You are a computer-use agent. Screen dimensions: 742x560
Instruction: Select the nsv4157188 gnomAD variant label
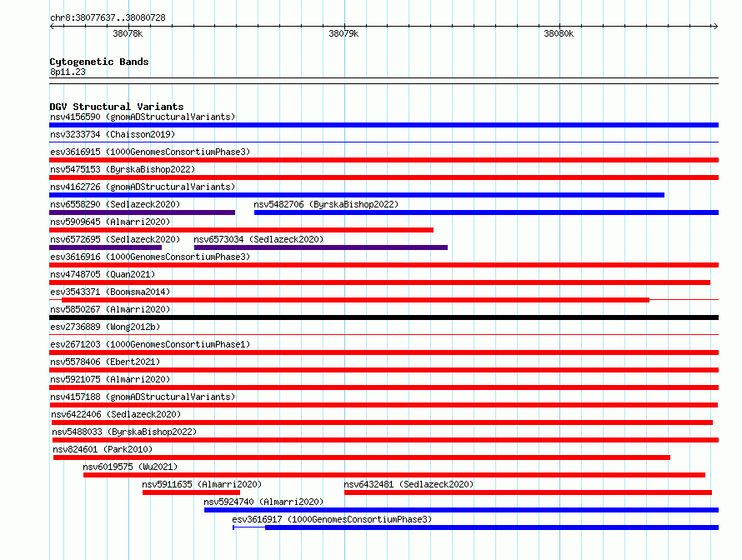(x=143, y=397)
